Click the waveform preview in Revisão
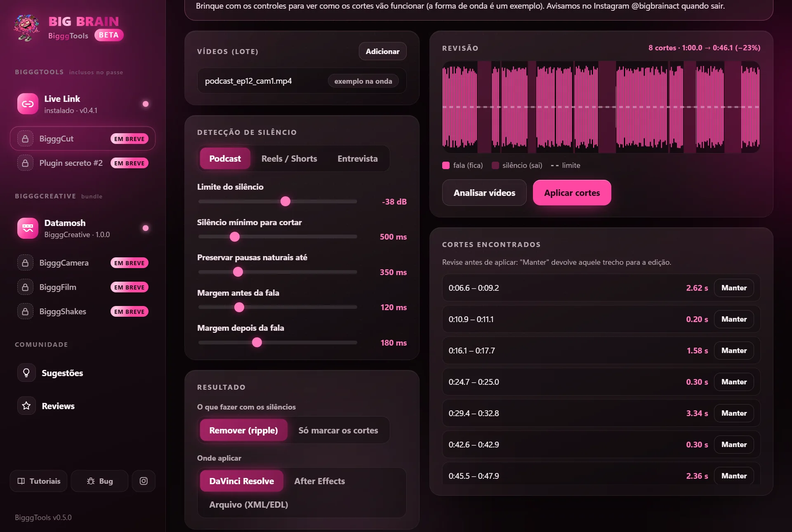 tap(601, 107)
